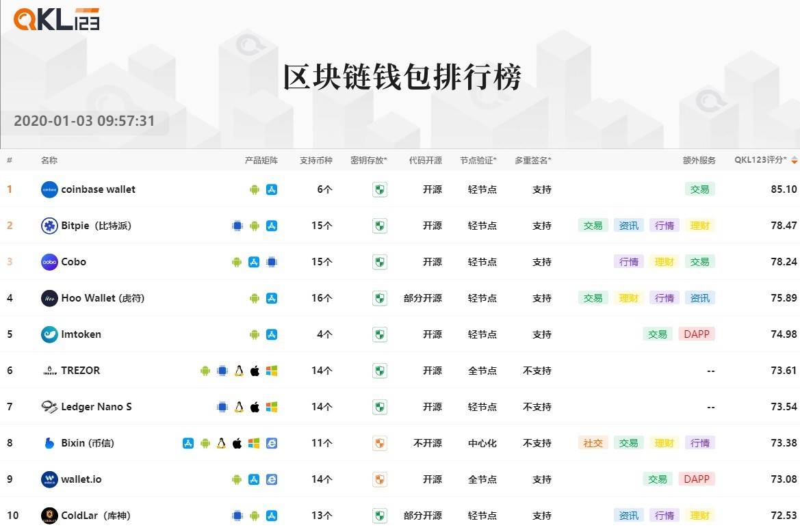This screenshot has height=532, width=800.
Task: Click Bixin's 社交 tag
Action: pos(593,443)
